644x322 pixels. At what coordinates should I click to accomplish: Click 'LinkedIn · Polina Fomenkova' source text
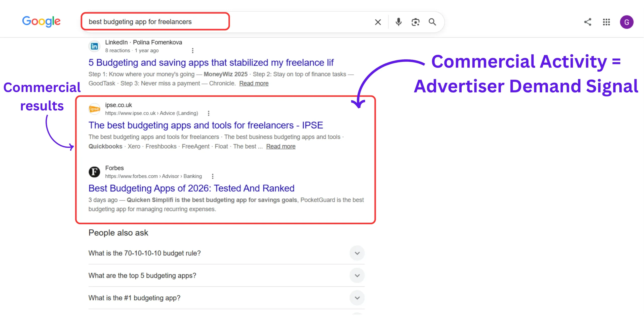(143, 42)
